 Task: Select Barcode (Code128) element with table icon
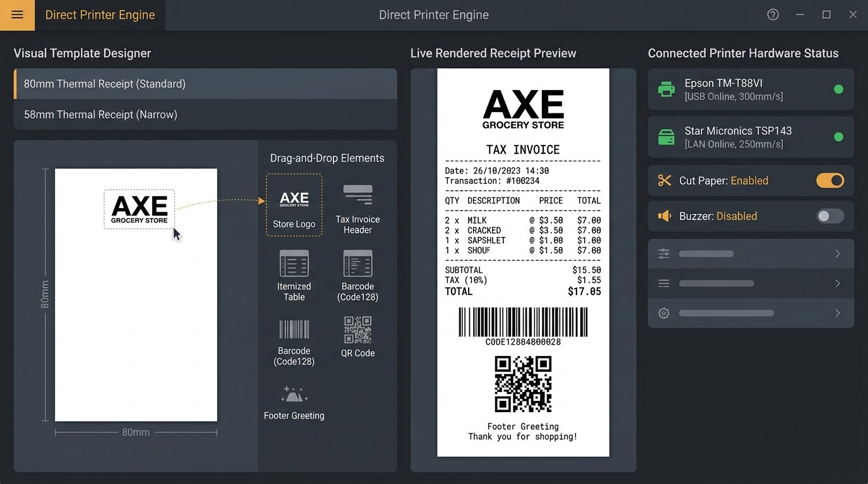(x=358, y=275)
